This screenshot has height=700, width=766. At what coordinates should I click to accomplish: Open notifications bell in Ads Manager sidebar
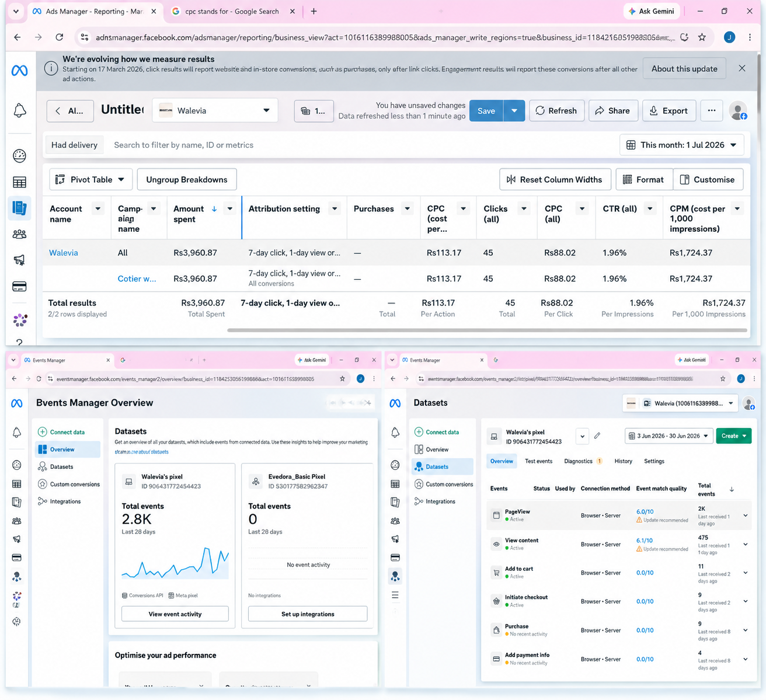[x=19, y=110]
